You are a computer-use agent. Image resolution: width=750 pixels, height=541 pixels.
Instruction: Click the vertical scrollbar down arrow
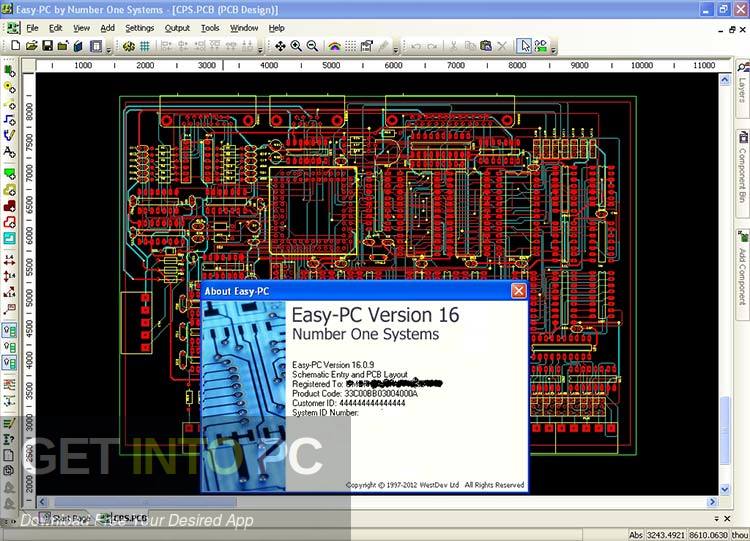725,489
